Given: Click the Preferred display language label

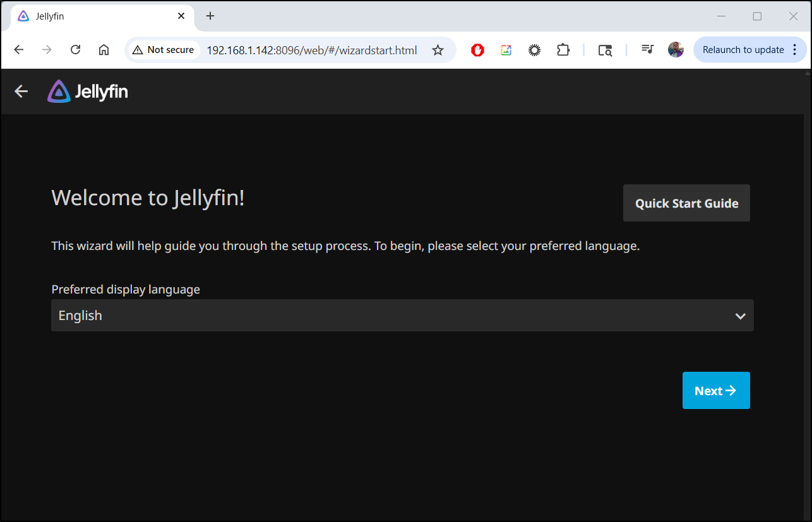Looking at the screenshot, I should coord(126,289).
